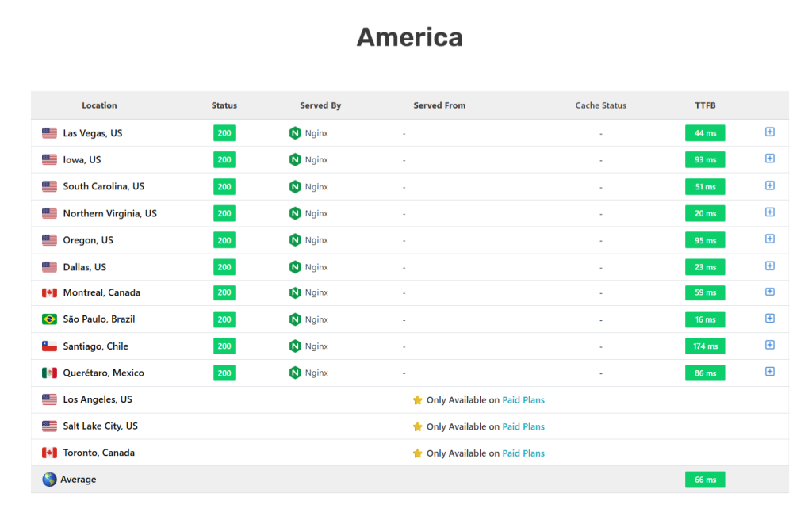Open Paid Plans link in the Los Angeles row
The image size is (812, 516).
pyautogui.click(x=523, y=399)
